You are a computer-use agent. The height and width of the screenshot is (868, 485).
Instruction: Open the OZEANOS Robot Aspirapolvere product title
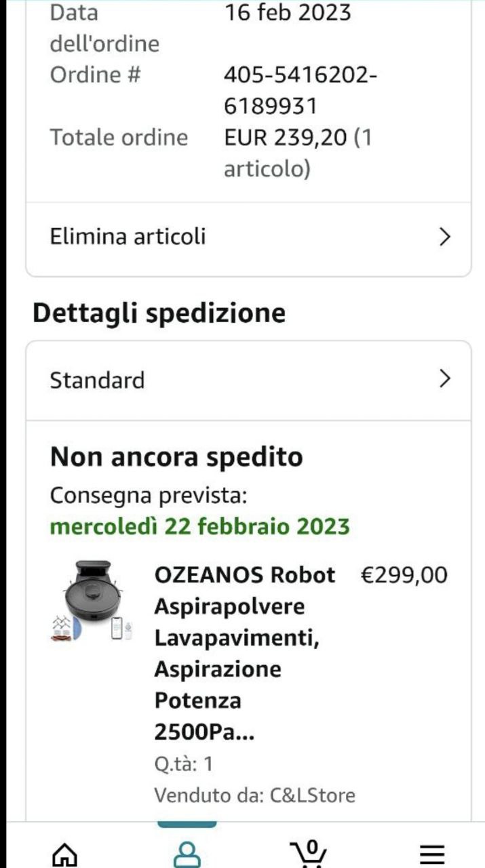244,653
